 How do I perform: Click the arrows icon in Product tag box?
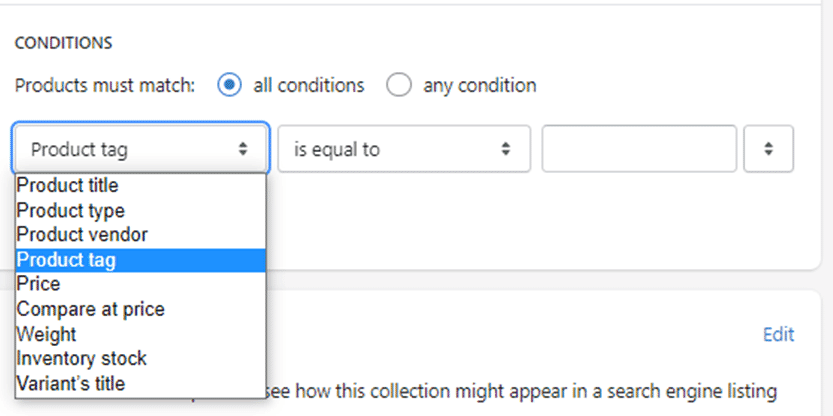tap(243, 149)
